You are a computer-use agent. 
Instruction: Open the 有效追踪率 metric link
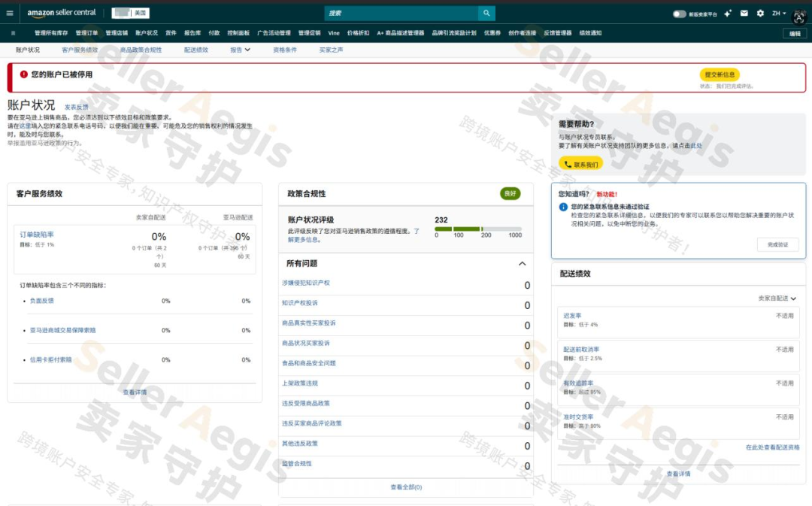point(578,383)
